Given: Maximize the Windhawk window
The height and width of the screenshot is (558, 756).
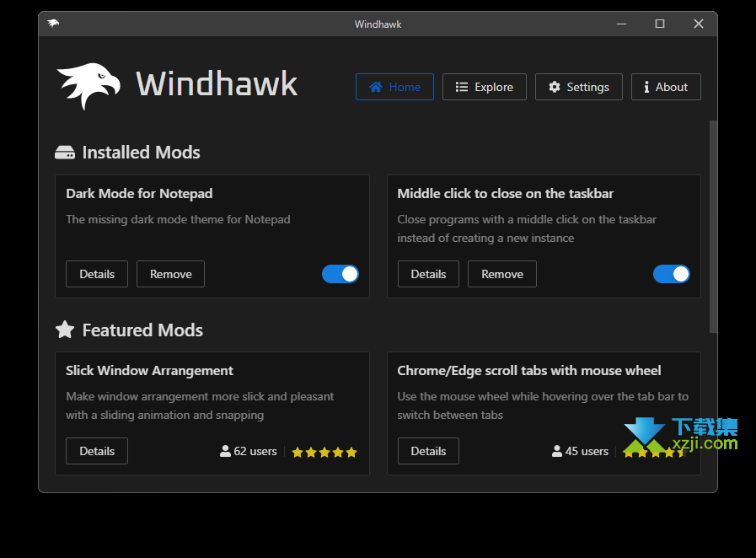Looking at the screenshot, I should click(660, 24).
